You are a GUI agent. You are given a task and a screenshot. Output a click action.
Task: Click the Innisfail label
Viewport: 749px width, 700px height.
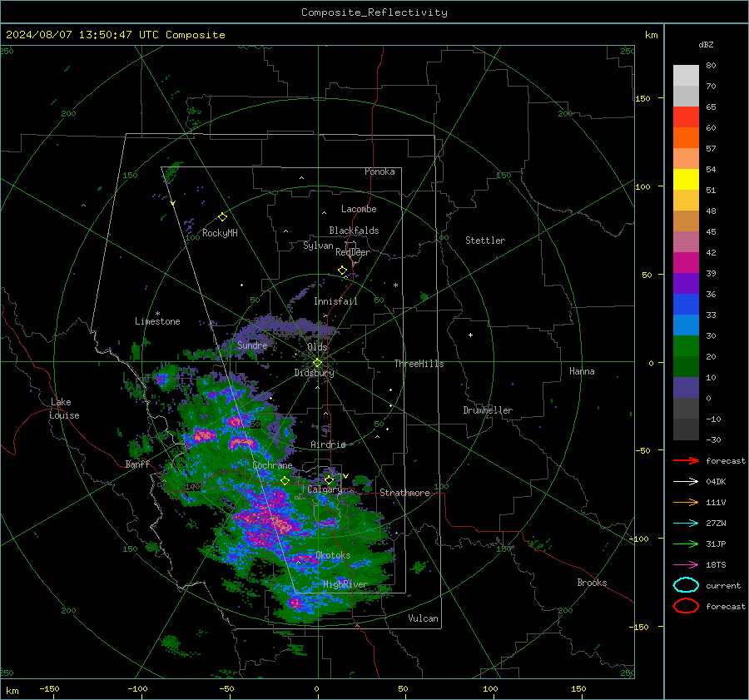(x=335, y=301)
